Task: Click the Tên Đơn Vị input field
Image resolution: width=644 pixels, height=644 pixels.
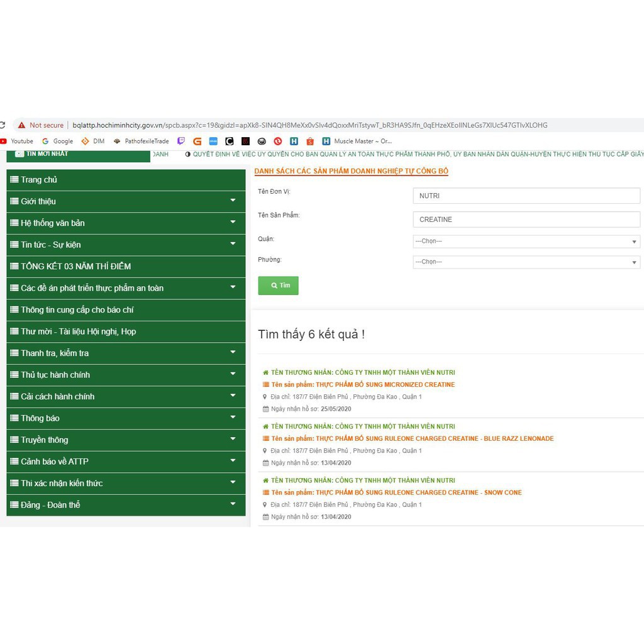Action: tap(526, 196)
